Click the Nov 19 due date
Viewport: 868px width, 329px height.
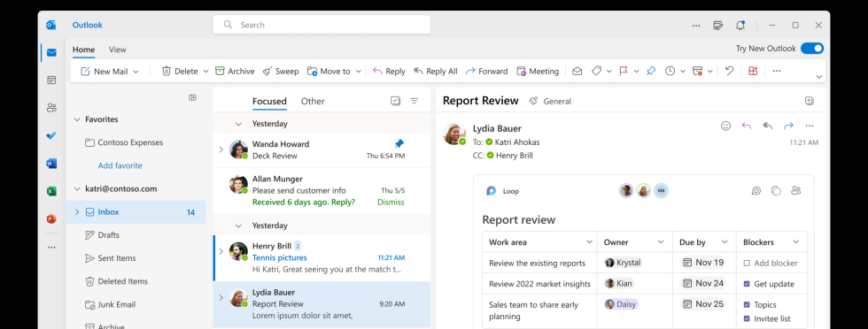(703, 263)
